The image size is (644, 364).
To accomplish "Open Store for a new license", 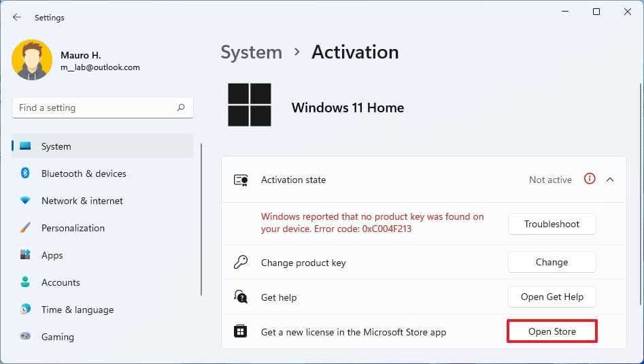I will [552, 331].
